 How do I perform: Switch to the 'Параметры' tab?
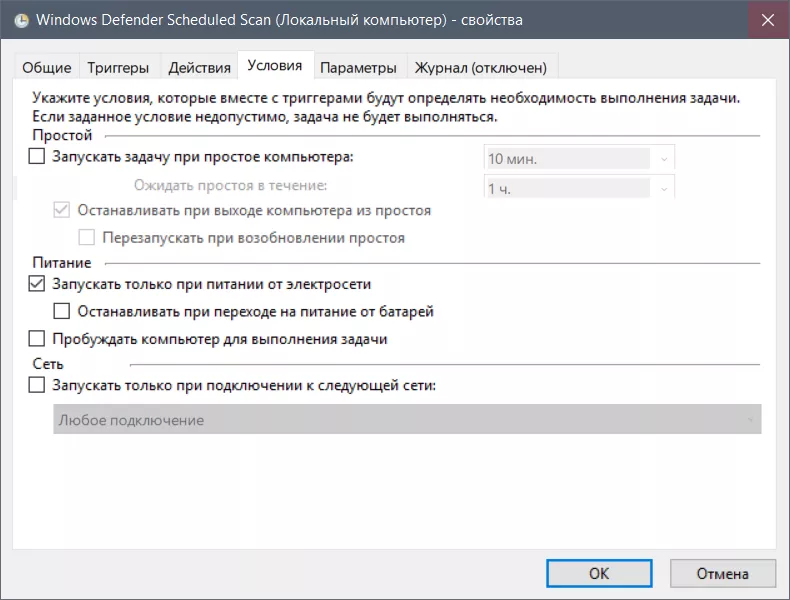point(358,68)
